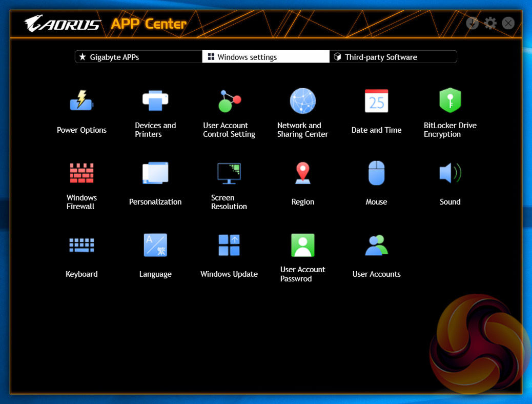Launch Windows Update
532x404 pixels.
point(229,245)
